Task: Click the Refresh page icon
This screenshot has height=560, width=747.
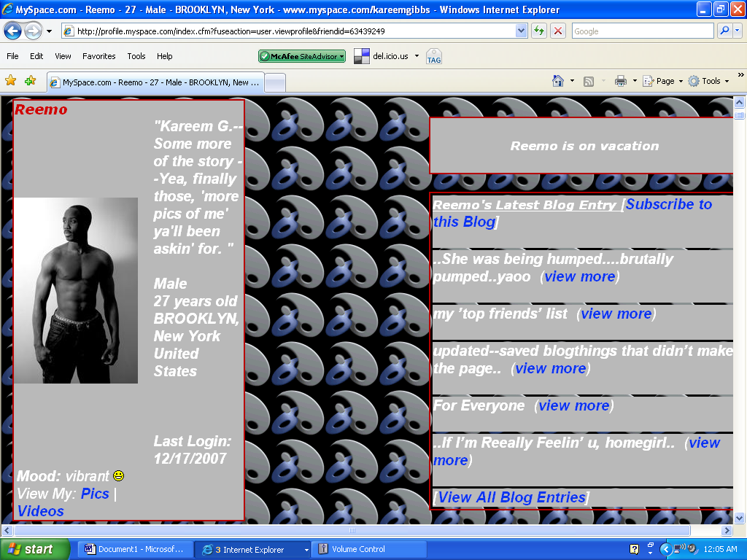Action: click(x=539, y=31)
